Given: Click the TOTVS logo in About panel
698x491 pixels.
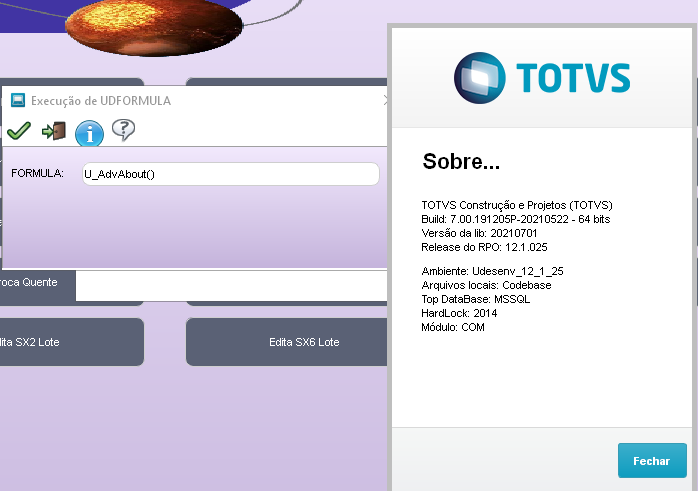Looking at the screenshot, I should pos(541,78).
